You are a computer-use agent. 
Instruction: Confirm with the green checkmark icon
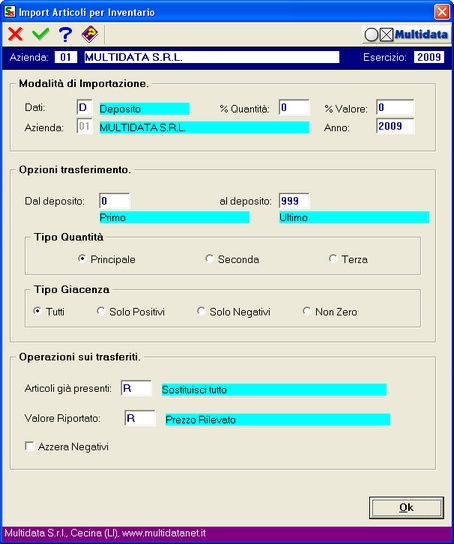click(x=41, y=34)
